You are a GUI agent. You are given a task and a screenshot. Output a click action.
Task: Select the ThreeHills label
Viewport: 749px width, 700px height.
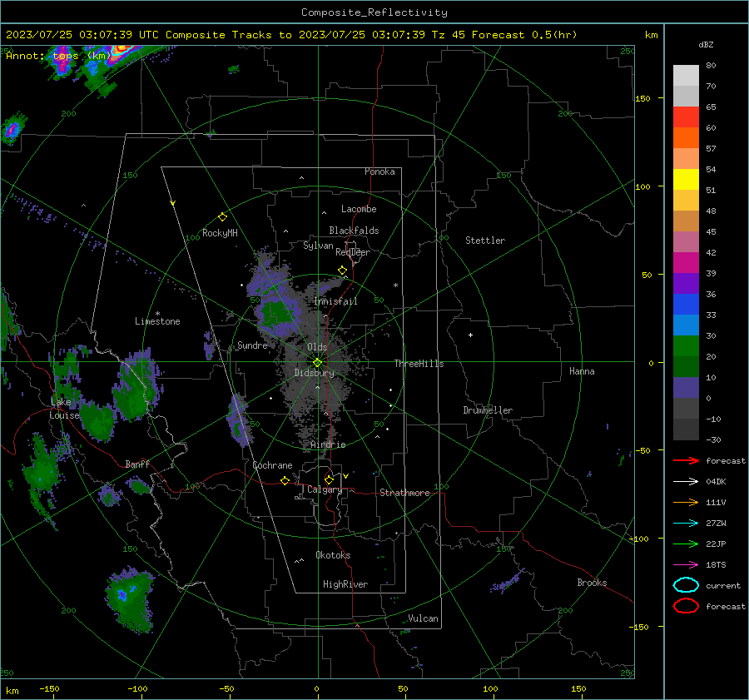[x=419, y=364]
